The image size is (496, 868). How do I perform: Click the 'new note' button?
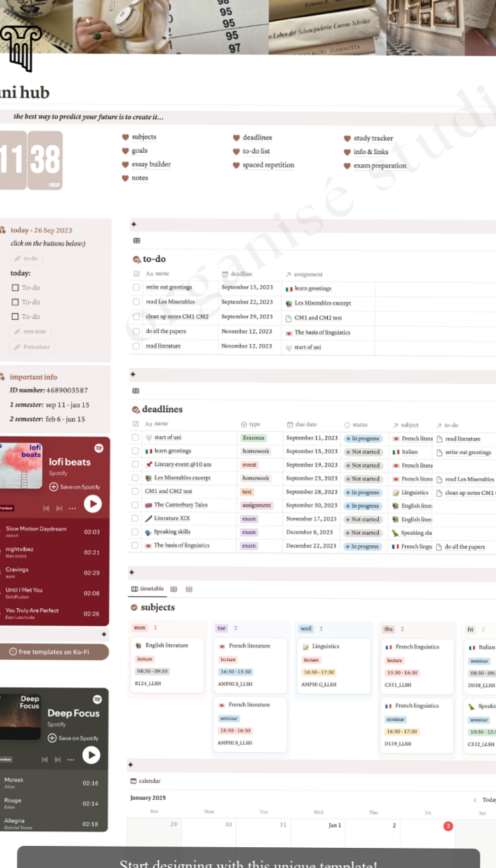(x=31, y=332)
